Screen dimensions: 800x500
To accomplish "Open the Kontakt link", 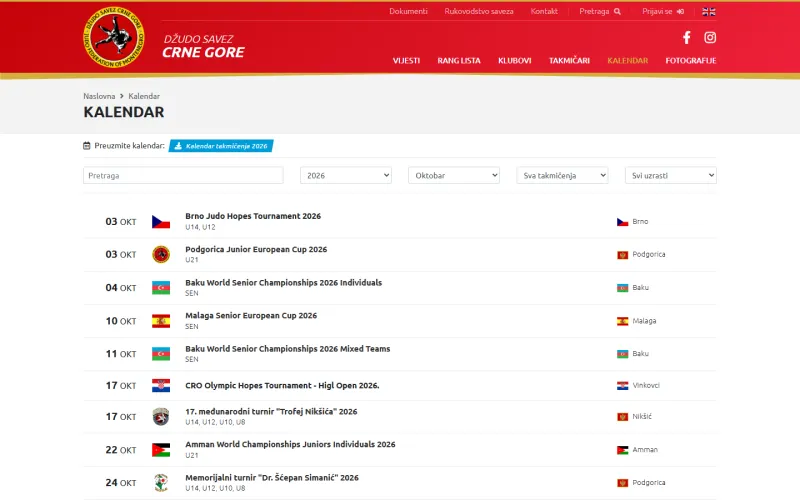I will [544, 11].
